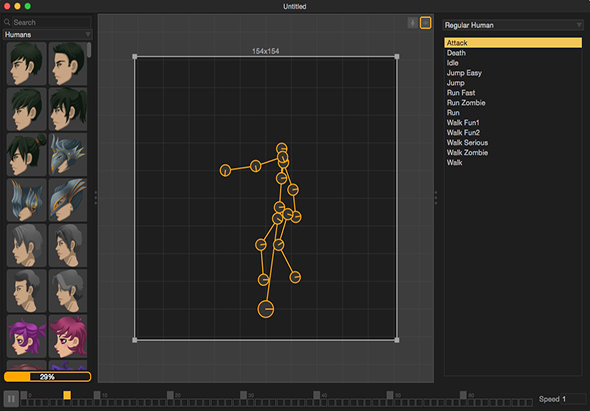Jump to frame 50 marker on timeline

[390, 395]
